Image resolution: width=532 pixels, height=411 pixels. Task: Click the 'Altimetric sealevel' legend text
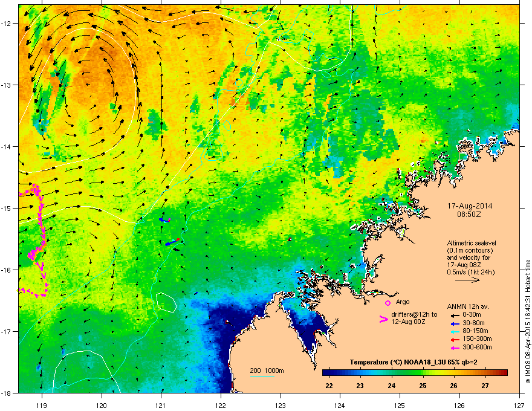pos(472,243)
